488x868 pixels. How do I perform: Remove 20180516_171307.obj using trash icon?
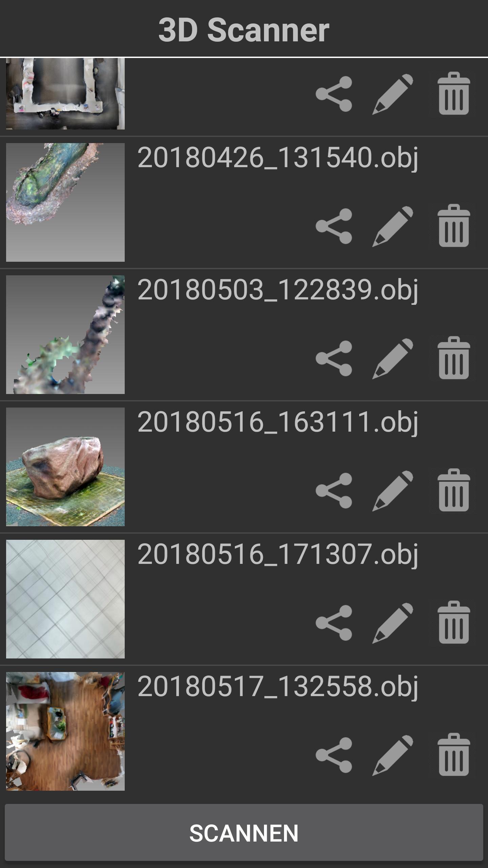click(454, 622)
